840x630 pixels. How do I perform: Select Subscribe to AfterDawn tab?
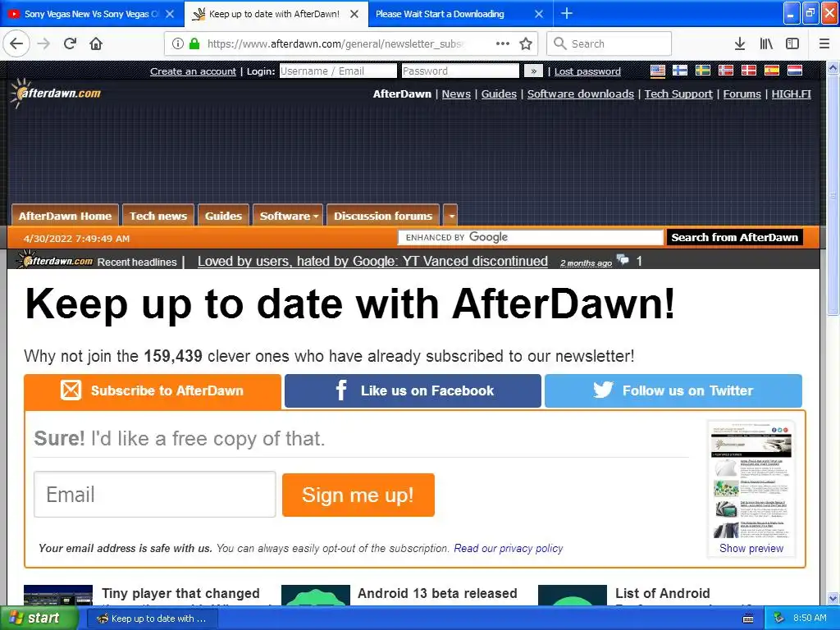153,390
